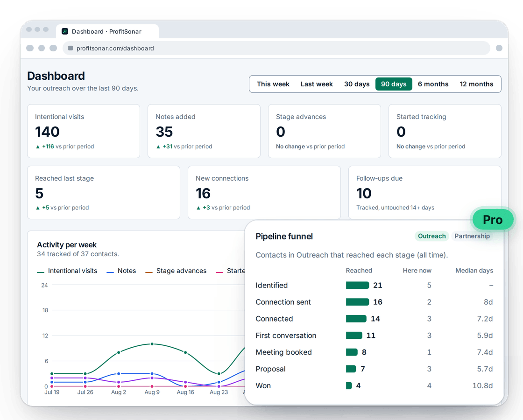Open the Stage advances card
The image size is (523, 420).
[x=324, y=131]
